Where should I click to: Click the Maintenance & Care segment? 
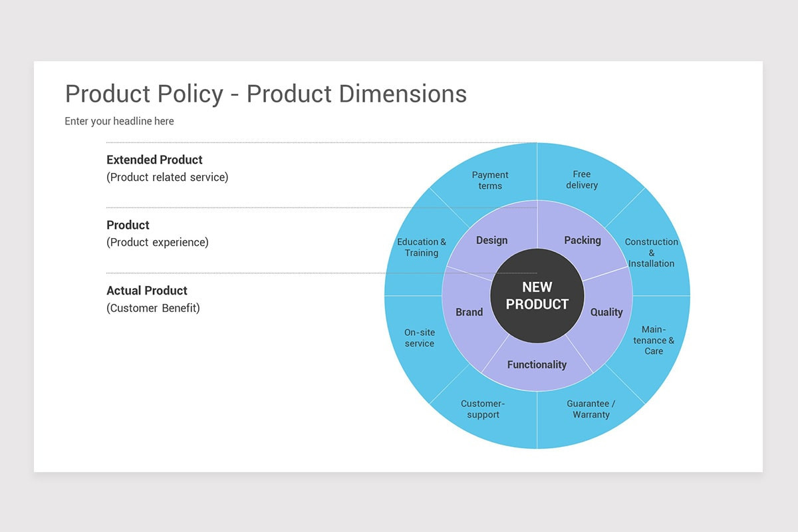[x=653, y=340]
